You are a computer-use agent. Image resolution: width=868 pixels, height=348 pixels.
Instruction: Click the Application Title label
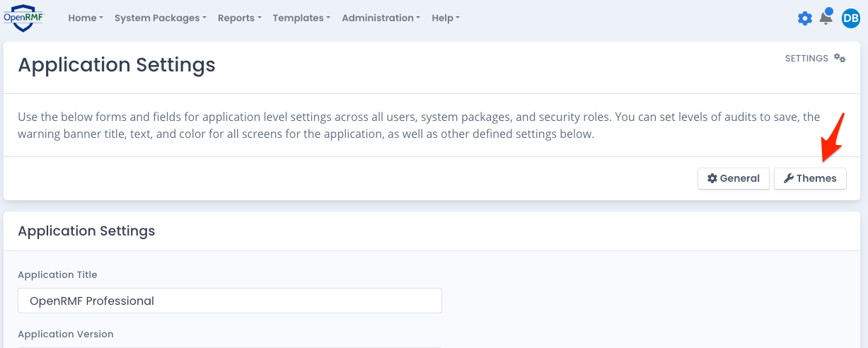coord(57,274)
